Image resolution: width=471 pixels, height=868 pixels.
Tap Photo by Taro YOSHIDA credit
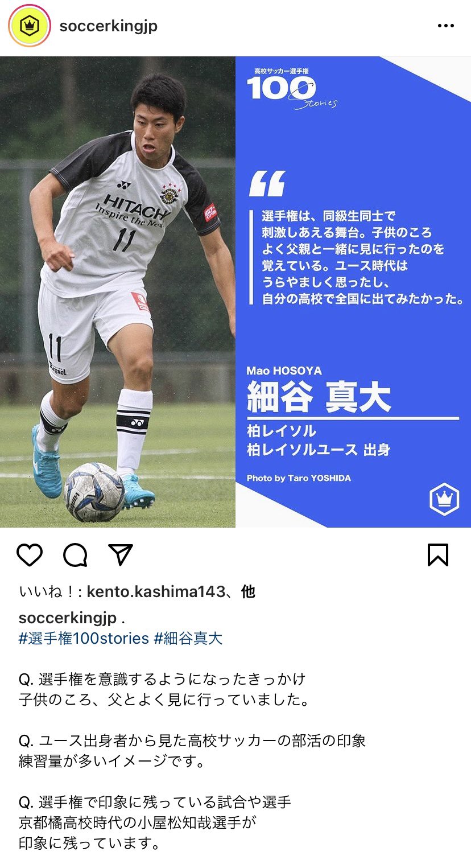(299, 478)
